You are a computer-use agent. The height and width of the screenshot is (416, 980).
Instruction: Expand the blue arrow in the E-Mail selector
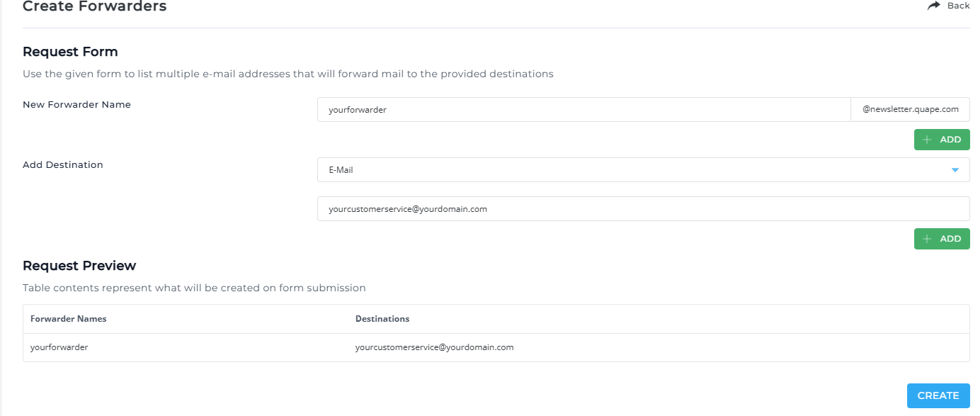(955, 170)
